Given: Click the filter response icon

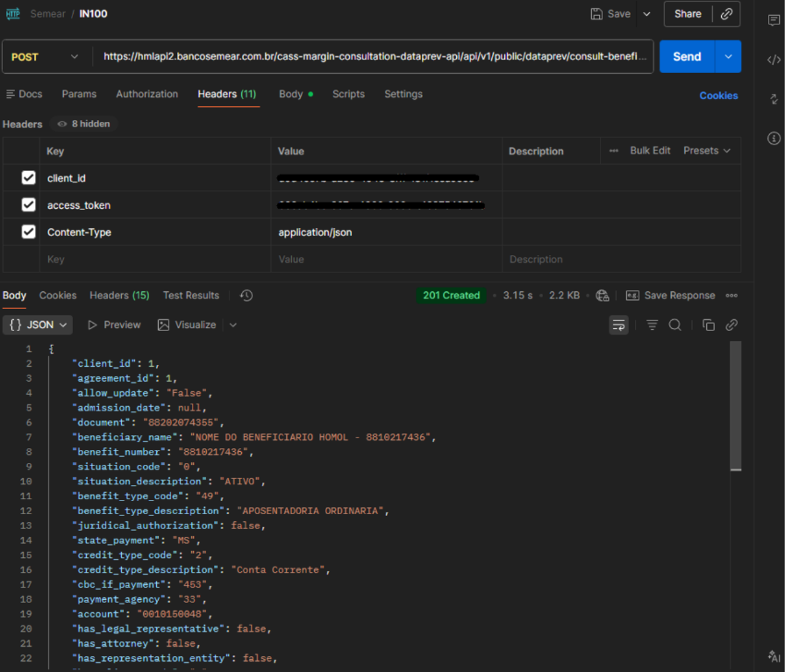Looking at the screenshot, I should (x=652, y=325).
